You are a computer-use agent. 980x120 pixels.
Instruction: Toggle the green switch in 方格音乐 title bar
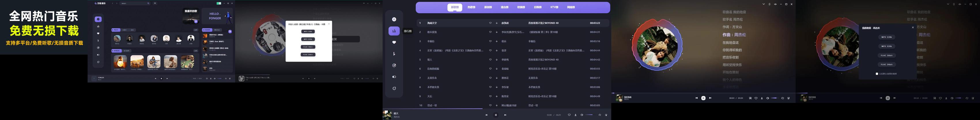(x=219, y=3)
